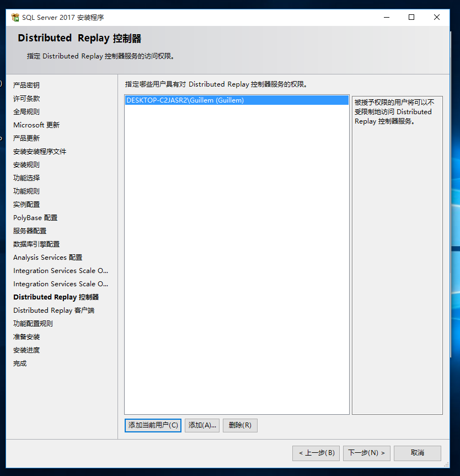Select DESKTOP-C2JASR2\Guillem user entry
Image resolution: width=460 pixels, height=476 pixels.
237,100
